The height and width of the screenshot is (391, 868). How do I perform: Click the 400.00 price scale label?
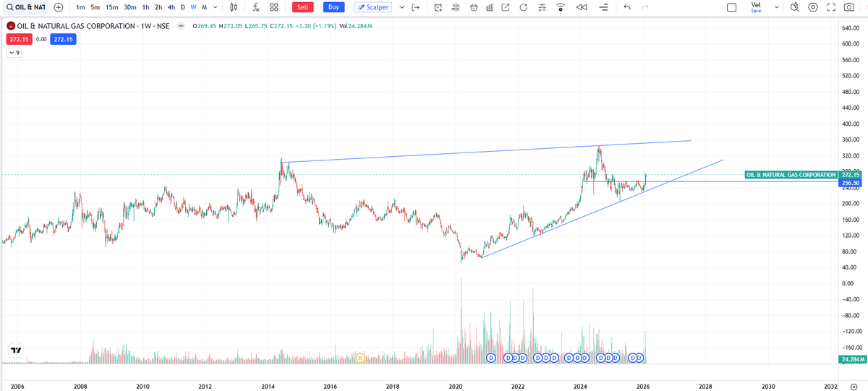[850, 124]
